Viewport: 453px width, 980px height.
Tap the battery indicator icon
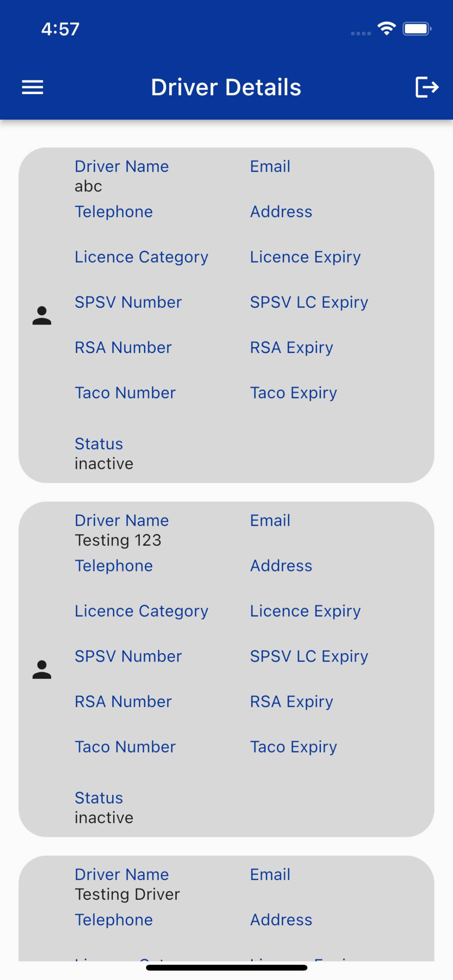pos(417,29)
